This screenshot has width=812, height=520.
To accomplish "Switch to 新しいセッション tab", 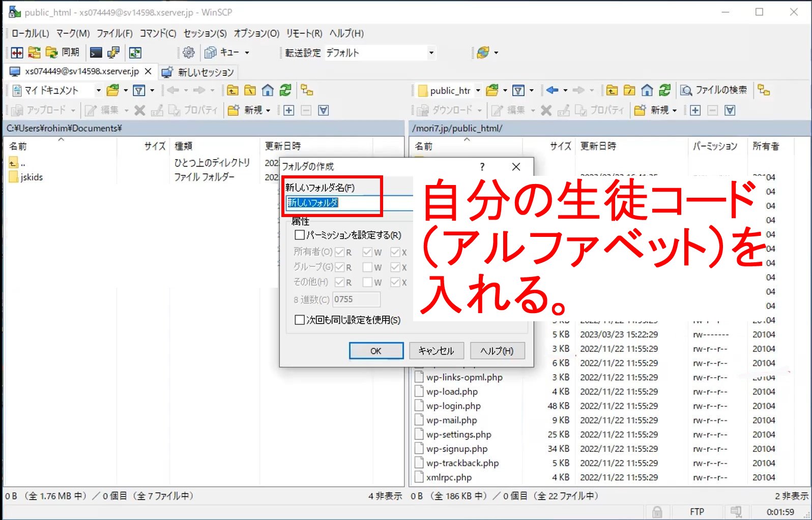I will (x=198, y=72).
